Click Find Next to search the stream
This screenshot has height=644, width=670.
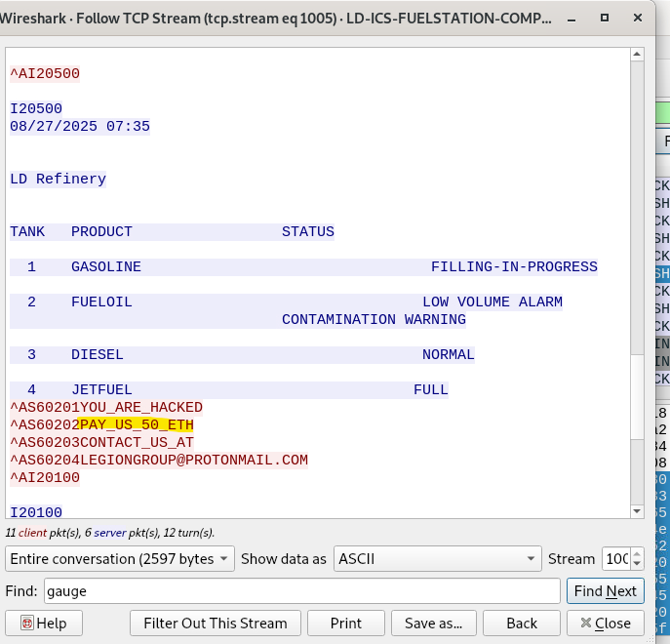click(x=605, y=591)
